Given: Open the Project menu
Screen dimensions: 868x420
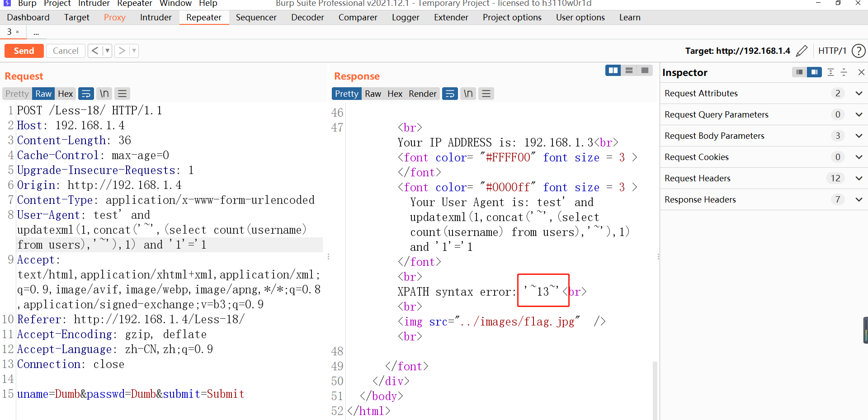Looking at the screenshot, I should [x=57, y=4].
